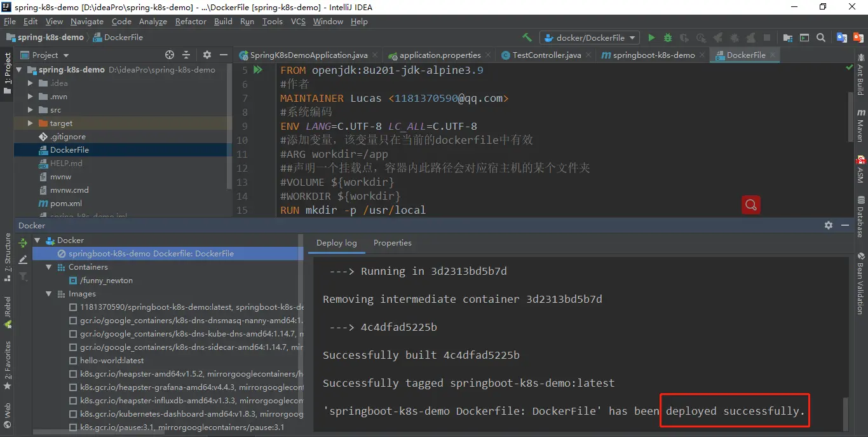Close the application.properties tab
868x437 pixels.
coord(488,55)
